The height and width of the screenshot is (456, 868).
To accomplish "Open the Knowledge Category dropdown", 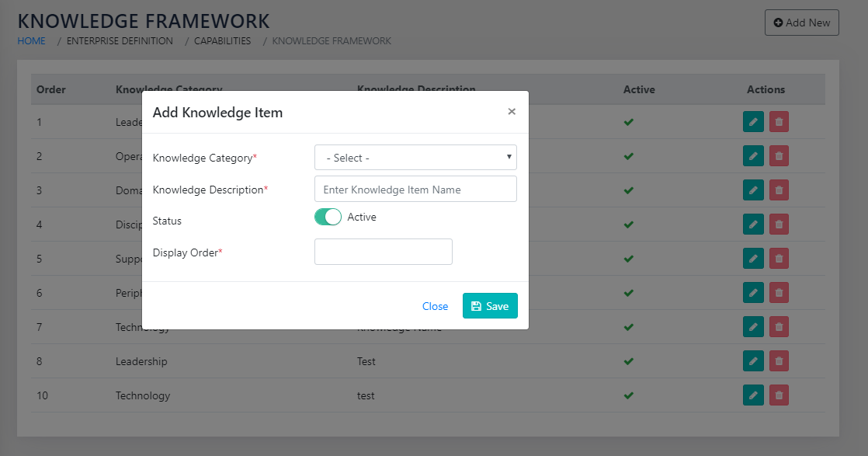I will [x=415, y=158].
